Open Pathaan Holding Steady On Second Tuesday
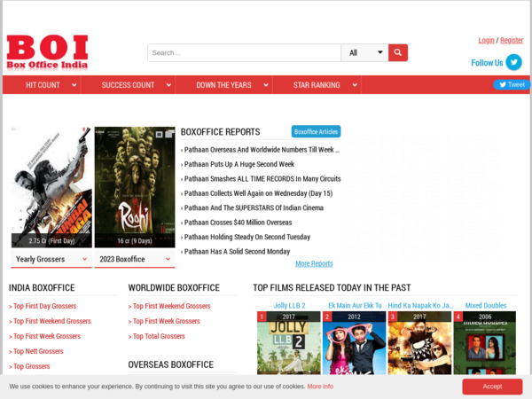Viewport: 532px width, 399px height. (246, 237)
